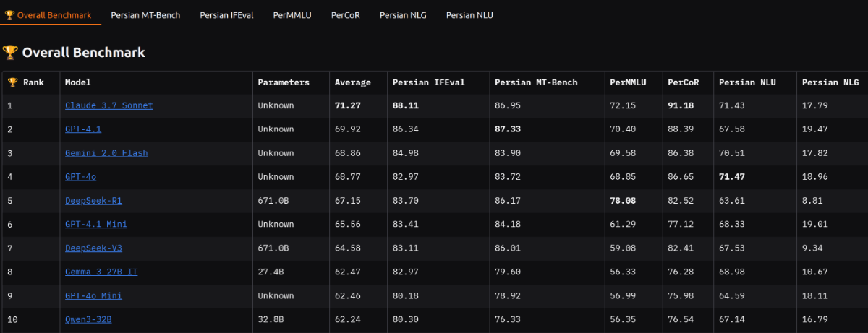Open the PerCoR tab
Viewport: 868px width, 333px height.
click(x=345, y=14)
